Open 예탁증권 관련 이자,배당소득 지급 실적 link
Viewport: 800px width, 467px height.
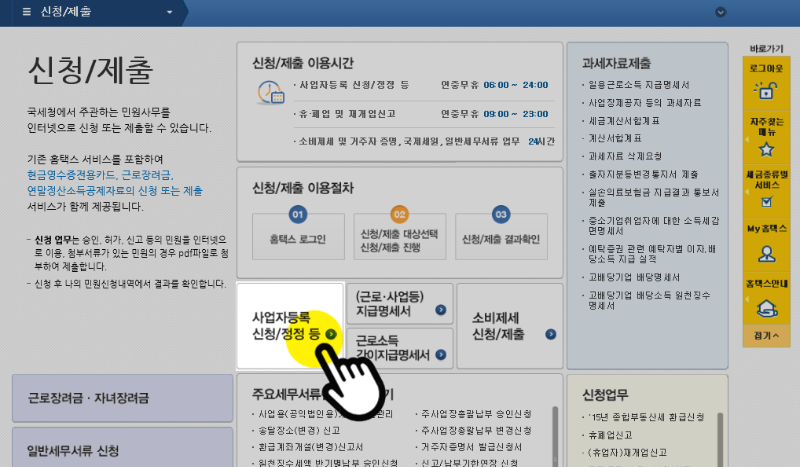(x=652, y=254)
